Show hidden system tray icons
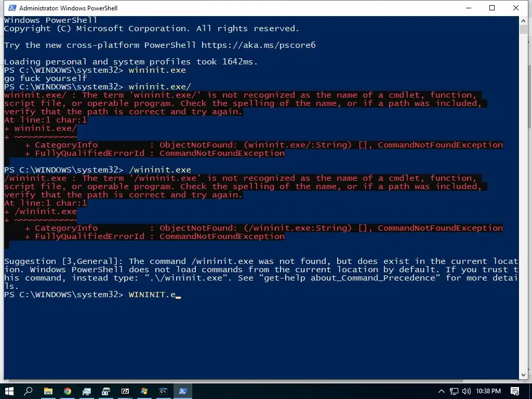Screen dimensions: 532x399 (441, 391)
